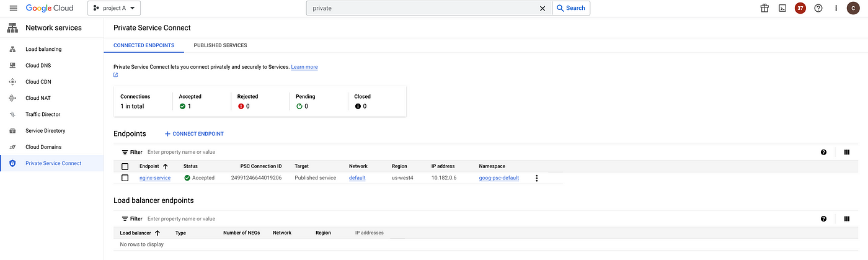Open the default network link
Image resolution: width=868 pixels, height=260 pixels.
(x=357, y=178)
